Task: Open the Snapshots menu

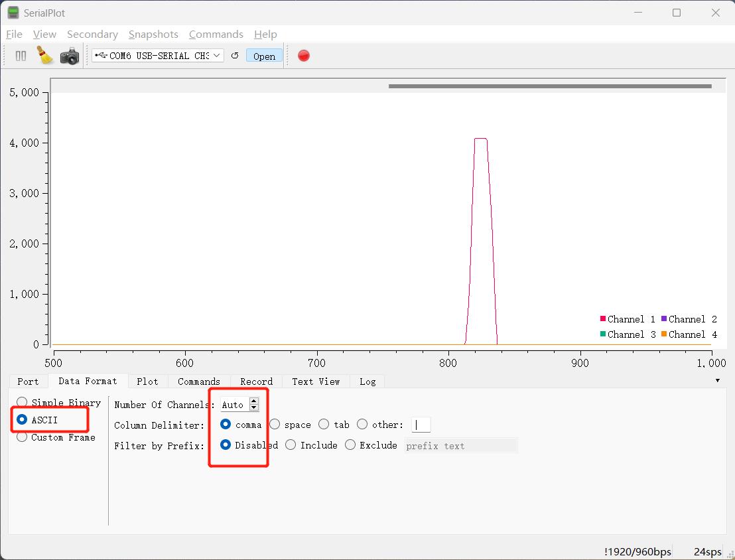Action: (153, 35)
